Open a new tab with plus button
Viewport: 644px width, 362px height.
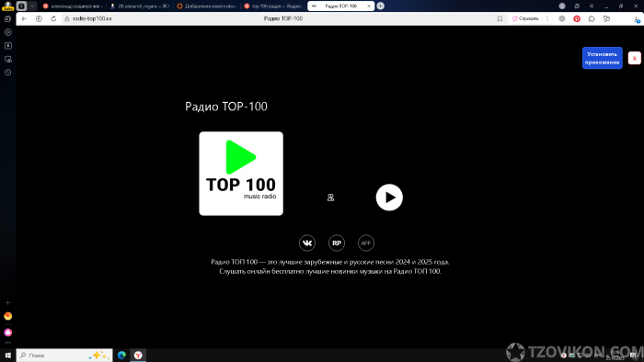click(x=381, y=6)
